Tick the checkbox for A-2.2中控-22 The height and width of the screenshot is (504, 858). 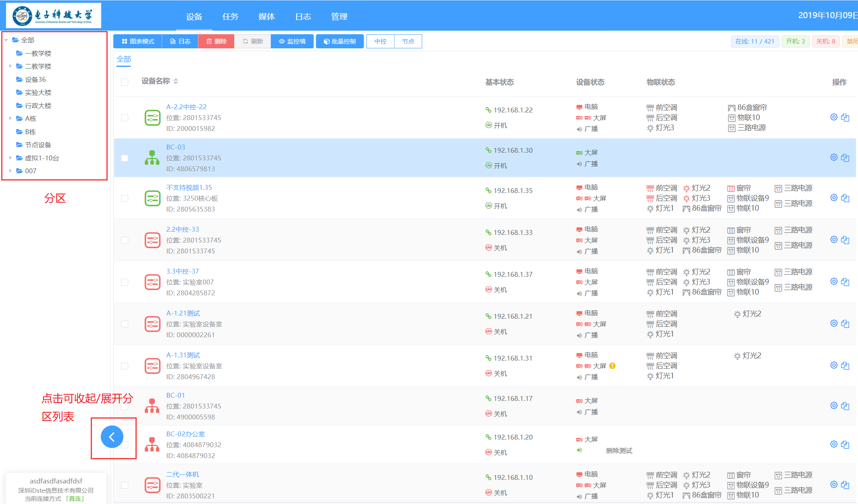(125, 118)
